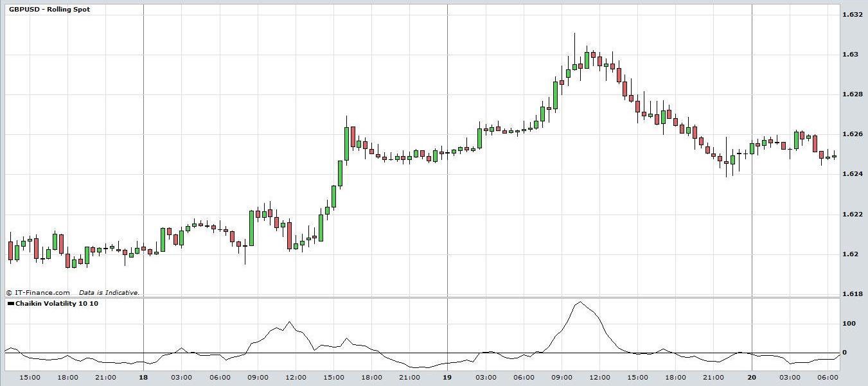Select the 1.624 price axis label
This screenshot has width=868, height=386.
tap(852, 174)
